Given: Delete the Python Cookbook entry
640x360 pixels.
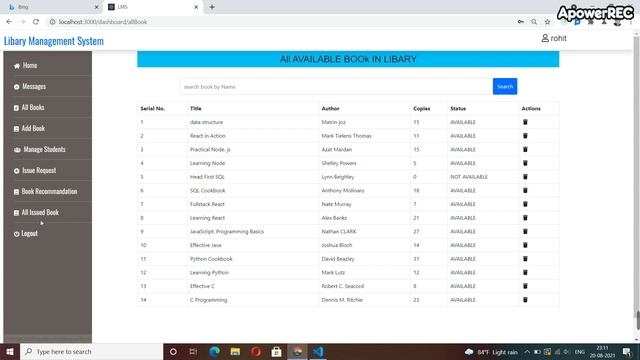Looking at the screenshot, I should coord(525,259).
